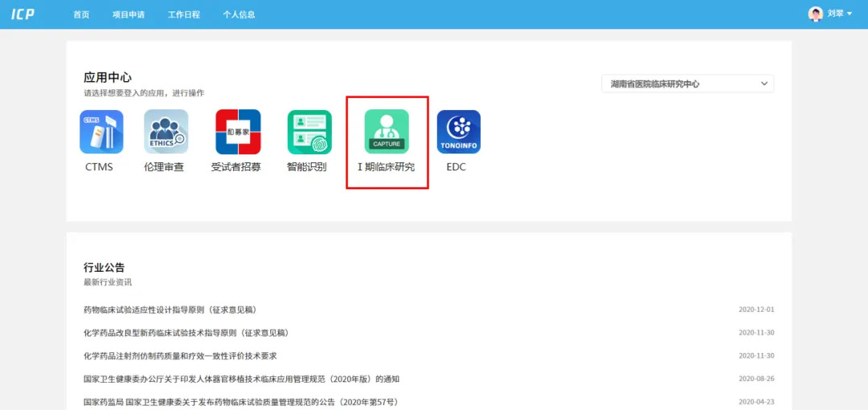
Task: Open 药物临床试验适应性设计指导原则 announcement
Action: tap(170, 310)
